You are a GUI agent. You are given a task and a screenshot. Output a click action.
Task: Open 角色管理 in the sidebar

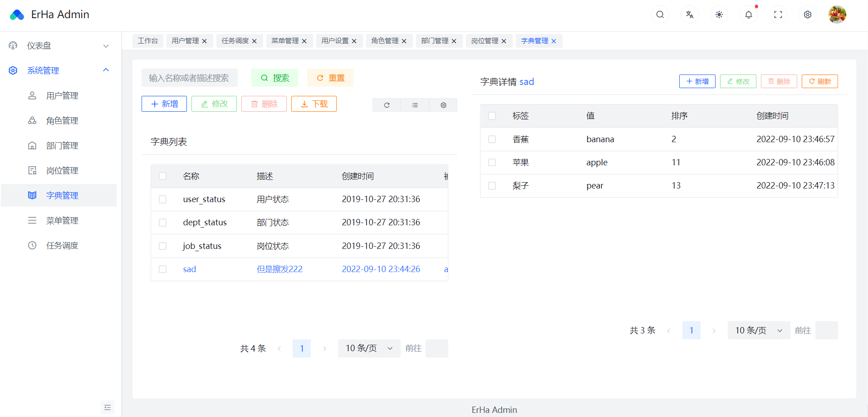(59, 120)
